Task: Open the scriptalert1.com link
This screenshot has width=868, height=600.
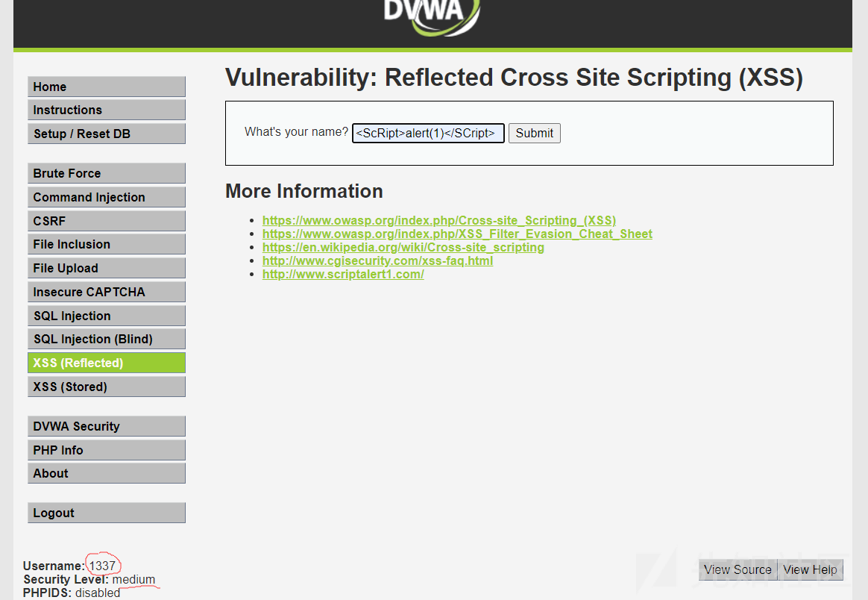Action: click(x=343, y=274)
